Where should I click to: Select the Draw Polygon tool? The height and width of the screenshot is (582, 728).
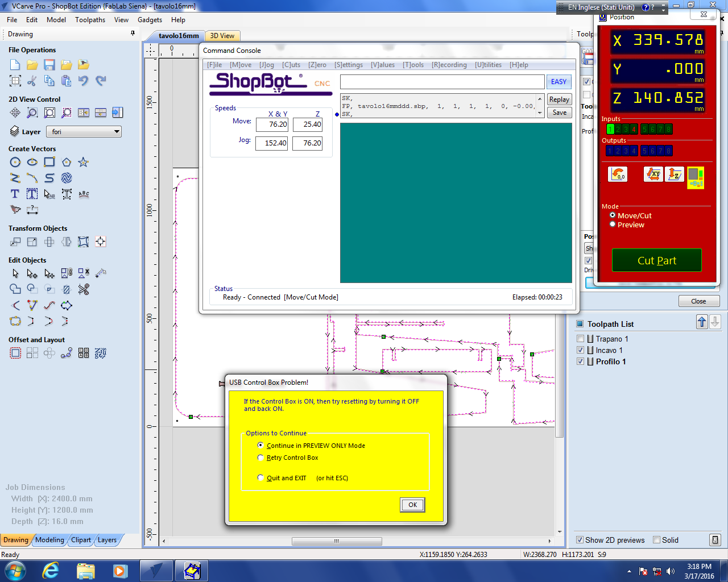pyautogui.click(x=67, y=163)
